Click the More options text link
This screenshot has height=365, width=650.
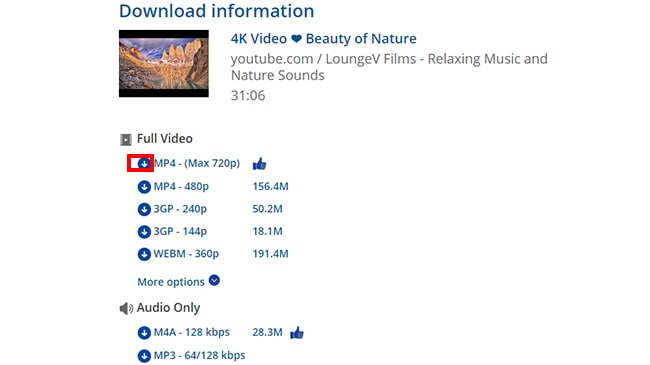[171, 282]
